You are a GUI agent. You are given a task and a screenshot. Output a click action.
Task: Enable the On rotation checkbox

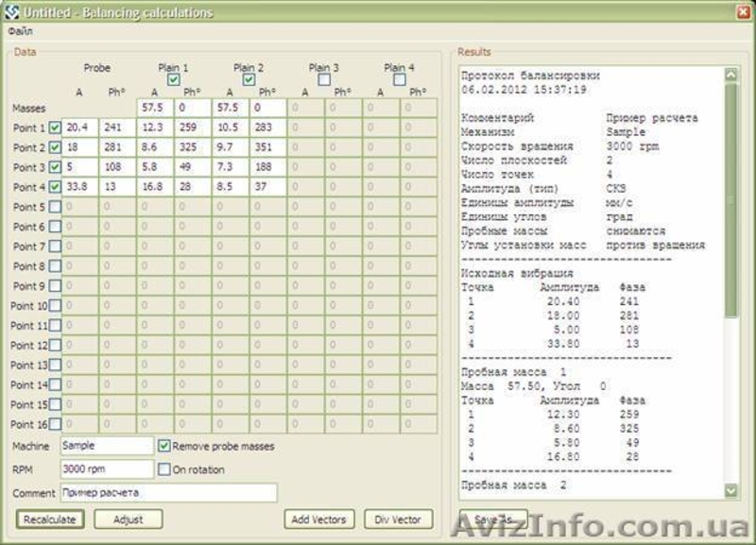click(x=164, y=468)
